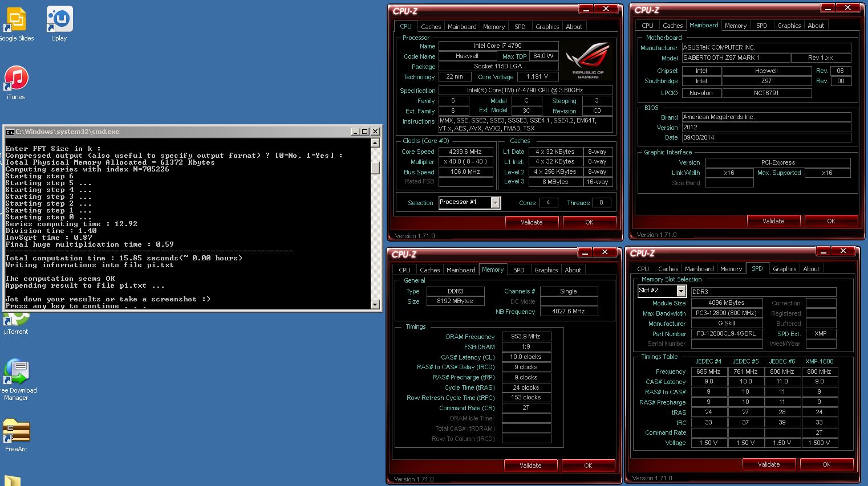868x486 pixels.
Task: Click the Module Size 4096 MBytes
Action: [x=727, y=303]
